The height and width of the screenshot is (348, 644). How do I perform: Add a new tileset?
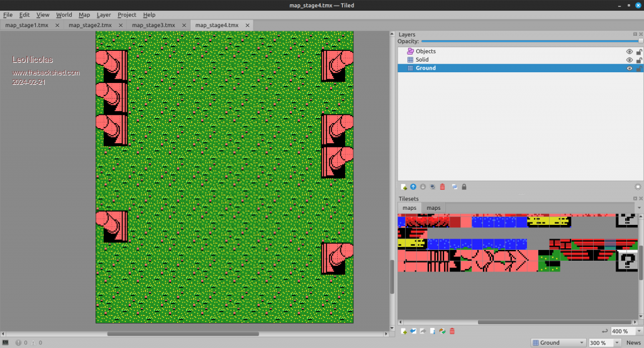[403, 331]
